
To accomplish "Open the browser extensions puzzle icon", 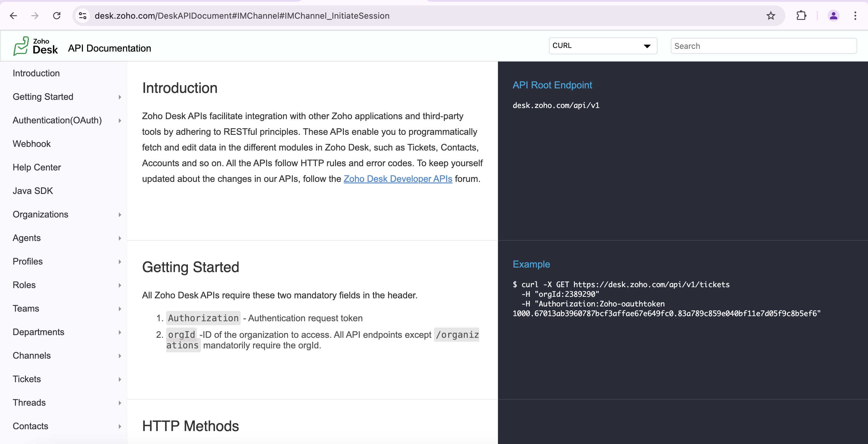I will (801, 15).
